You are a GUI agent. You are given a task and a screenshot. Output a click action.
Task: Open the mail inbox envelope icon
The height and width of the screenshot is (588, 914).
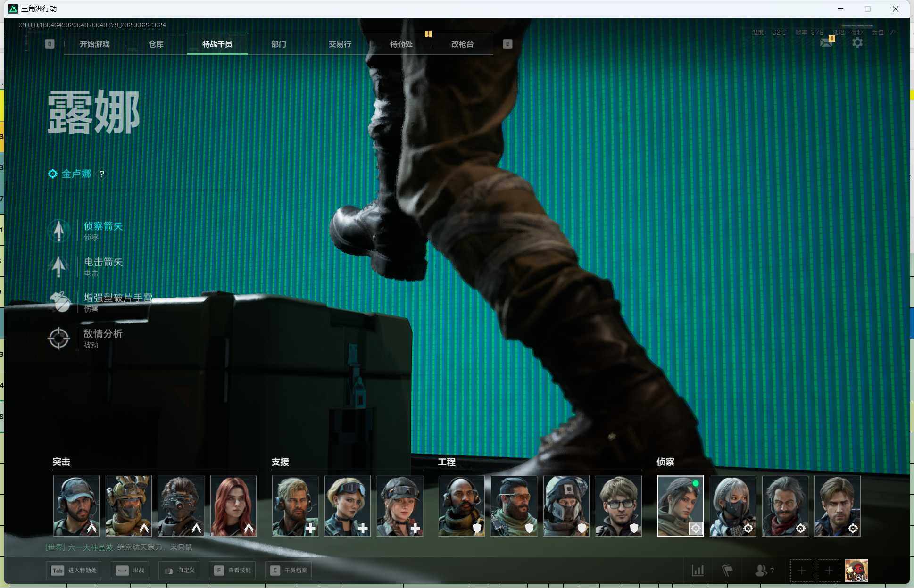[826, 42]
